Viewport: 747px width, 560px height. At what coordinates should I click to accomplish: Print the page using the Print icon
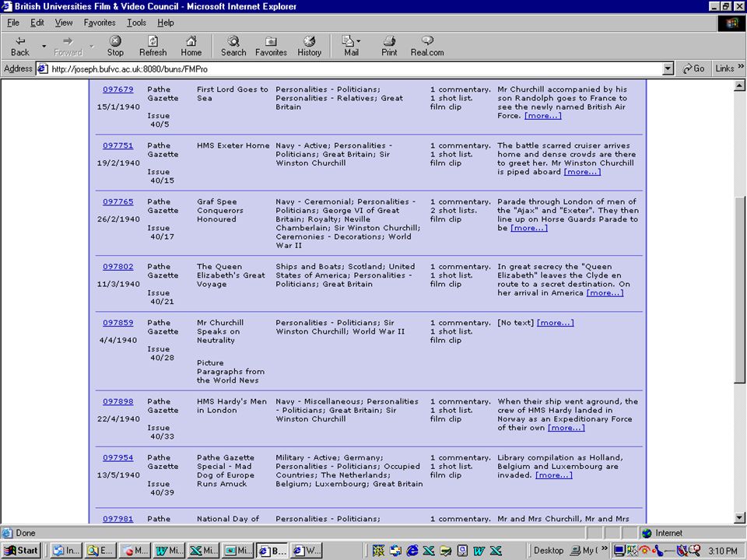[x=389, y=46]
